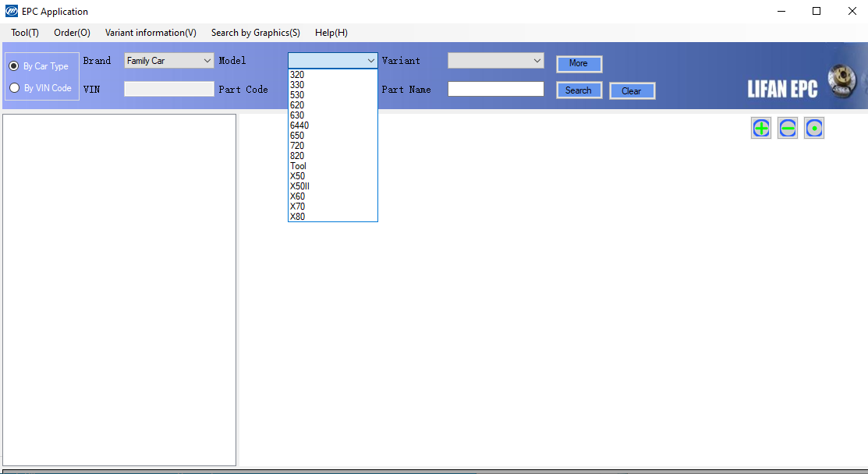Collapse the Model dropdown list
868x474 pixels.
(x=371, y=60)
